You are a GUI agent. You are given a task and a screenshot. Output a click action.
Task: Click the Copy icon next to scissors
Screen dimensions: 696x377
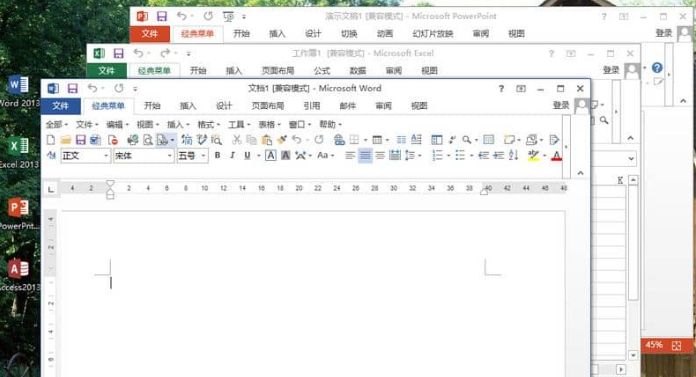[252, 140]
